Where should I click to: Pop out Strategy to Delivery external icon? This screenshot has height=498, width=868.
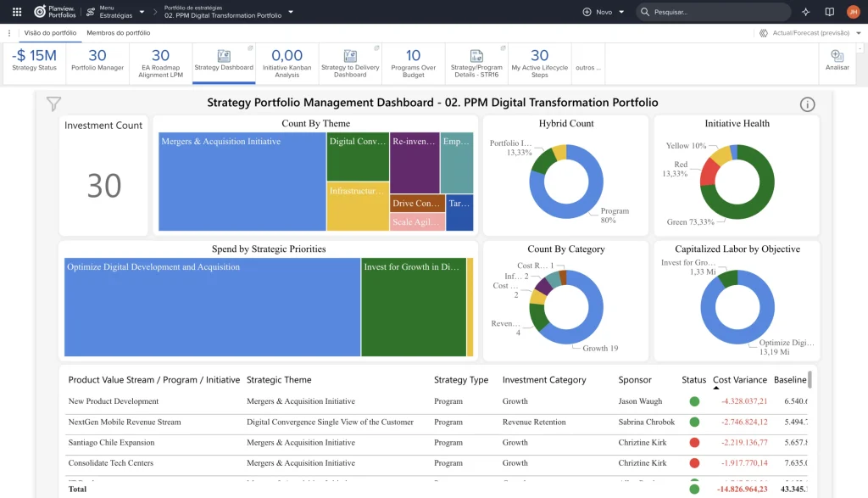point(376,48)
